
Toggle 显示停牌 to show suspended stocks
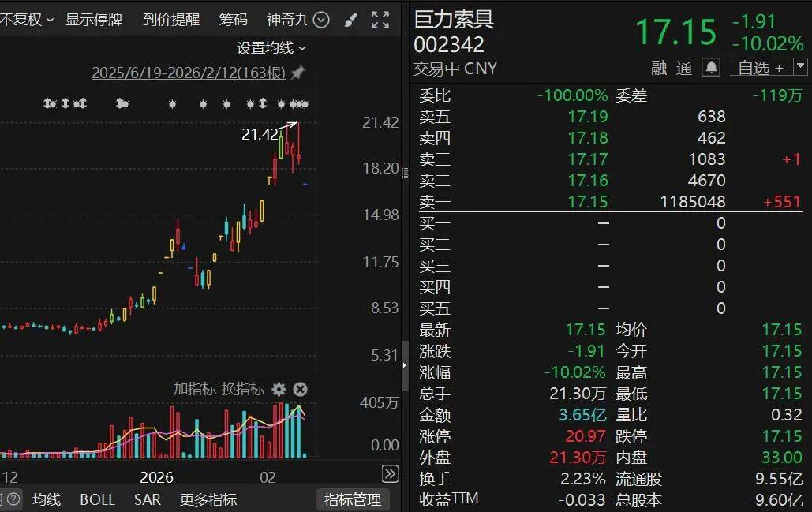[95, 20]
